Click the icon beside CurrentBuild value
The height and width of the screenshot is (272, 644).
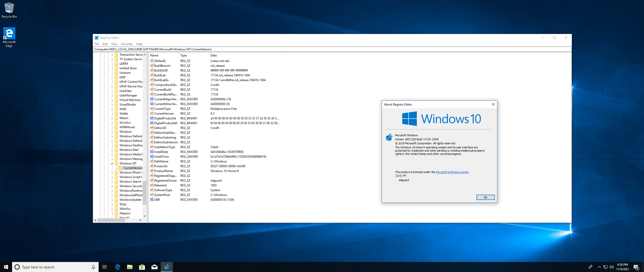click(x=151, y=89)
